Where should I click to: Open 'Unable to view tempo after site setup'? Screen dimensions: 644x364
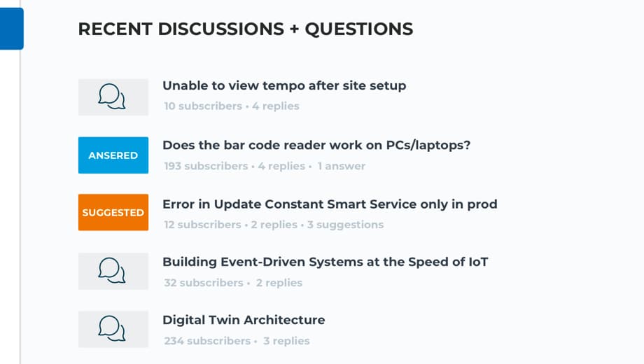pyautogui.click(x=284, y=85)
